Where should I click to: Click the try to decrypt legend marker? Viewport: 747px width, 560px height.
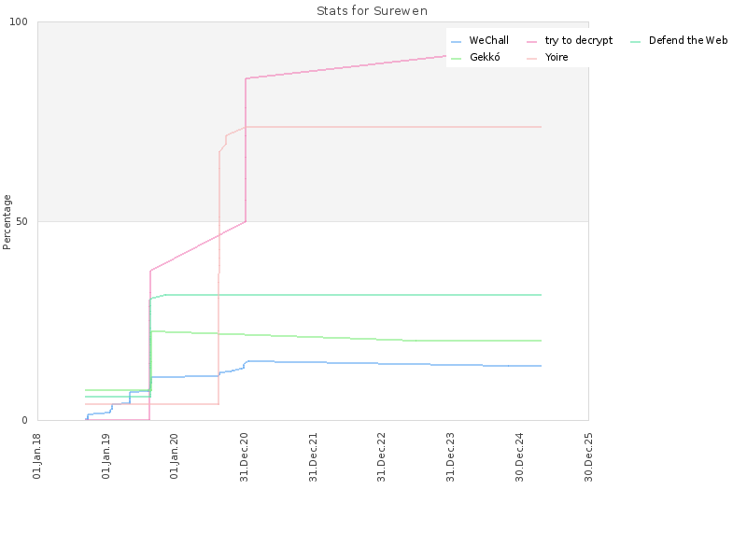click(533, 41)
